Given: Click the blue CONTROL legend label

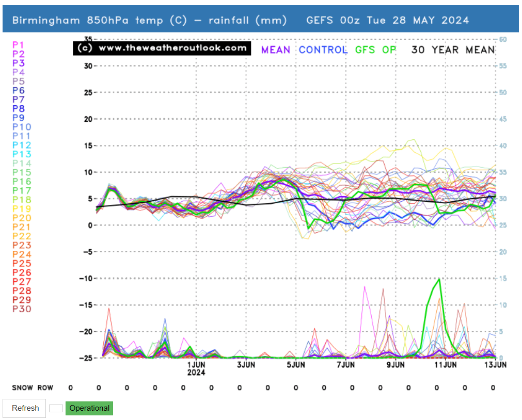Looking at the screenshot, I should [323, 50].
